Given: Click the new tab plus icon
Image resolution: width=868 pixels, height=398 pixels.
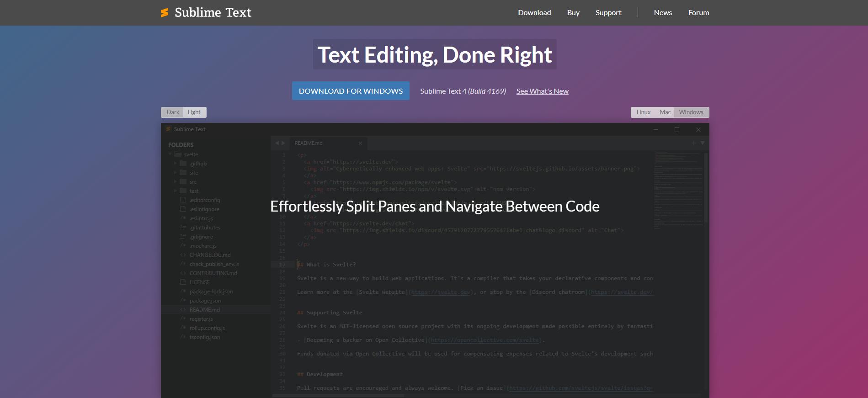Looking at the screenshot, I should tap(693, 143).
